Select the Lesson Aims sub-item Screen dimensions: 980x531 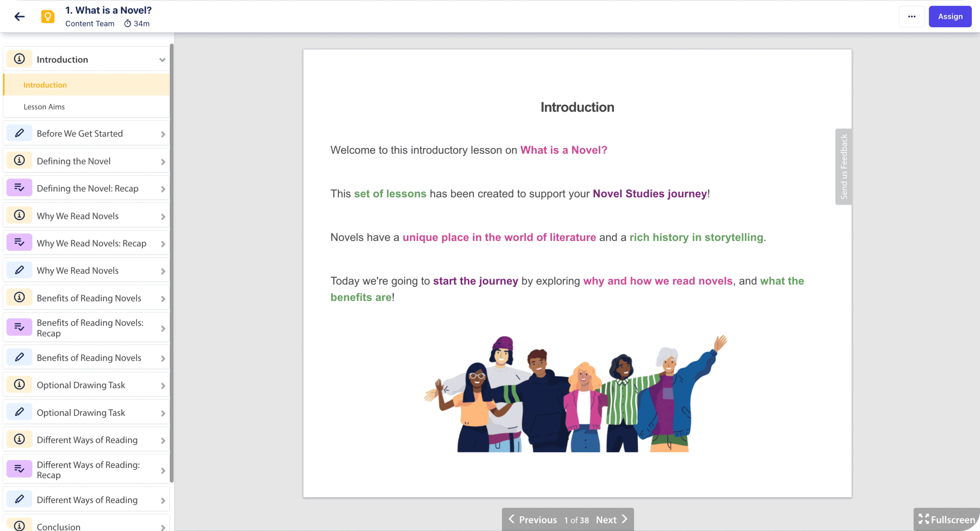44,107
